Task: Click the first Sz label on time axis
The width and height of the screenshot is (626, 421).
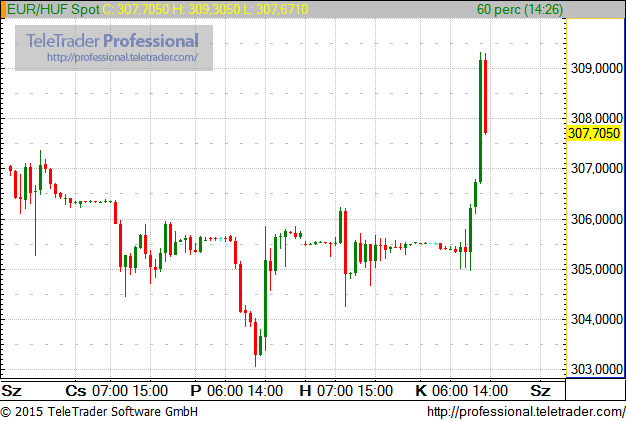Action: tap(11, 391)
